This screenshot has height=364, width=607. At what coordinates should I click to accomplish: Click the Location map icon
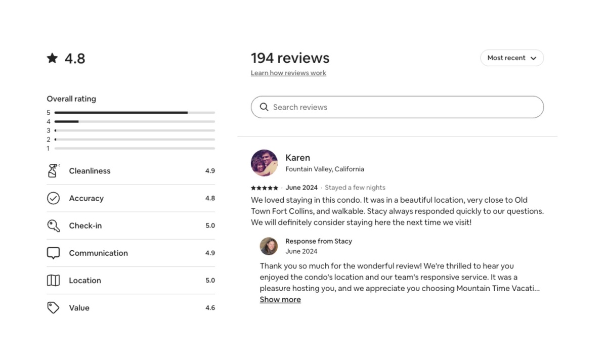click(x=53, y=280)
